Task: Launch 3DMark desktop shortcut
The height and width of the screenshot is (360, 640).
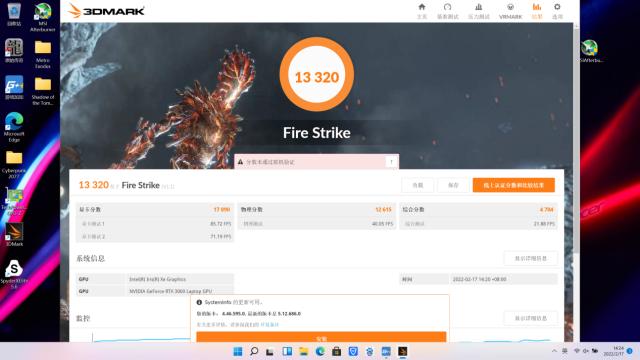Action: point(14,235)
